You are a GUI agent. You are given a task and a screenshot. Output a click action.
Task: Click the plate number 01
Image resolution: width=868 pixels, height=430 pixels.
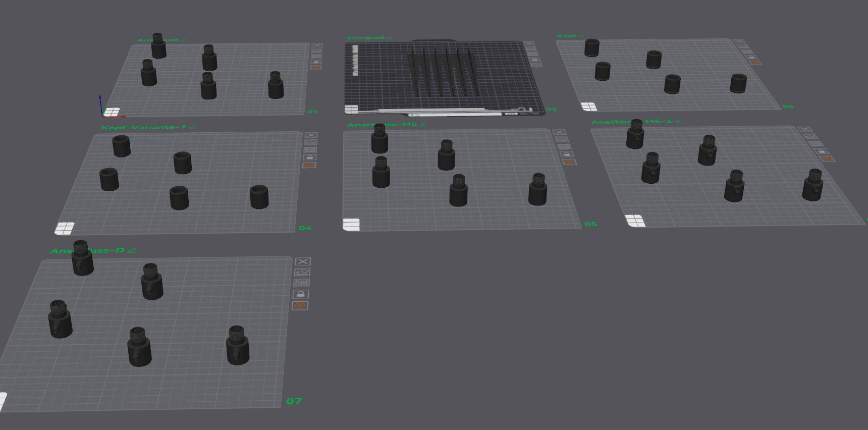pos(312,112)
